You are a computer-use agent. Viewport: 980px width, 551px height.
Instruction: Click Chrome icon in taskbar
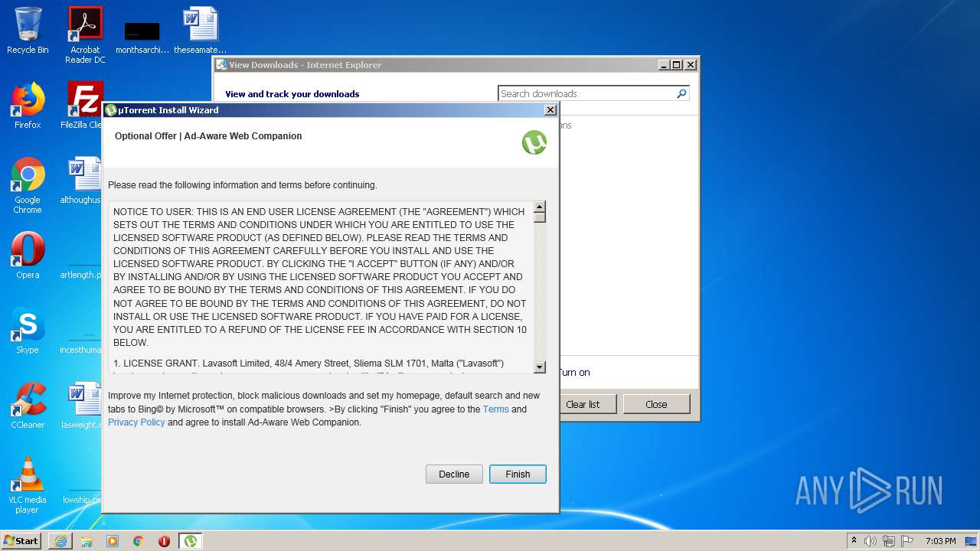tap(139, 541)
